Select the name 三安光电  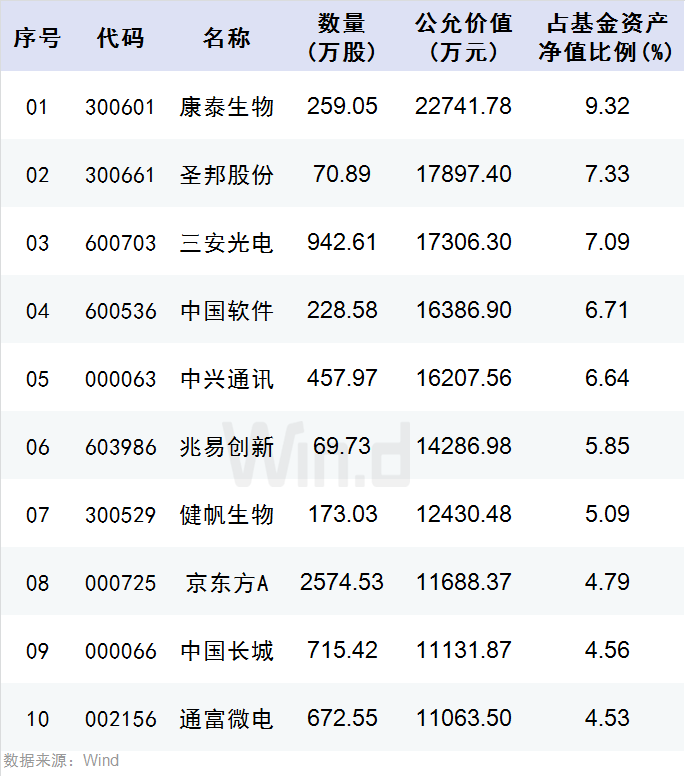point(227,243)
